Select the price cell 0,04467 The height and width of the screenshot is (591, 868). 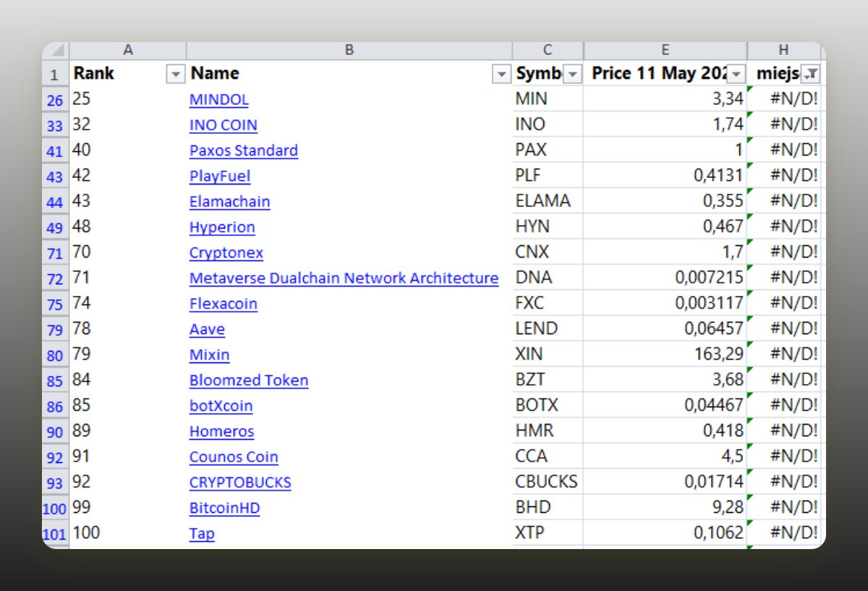tap(665, 406)
